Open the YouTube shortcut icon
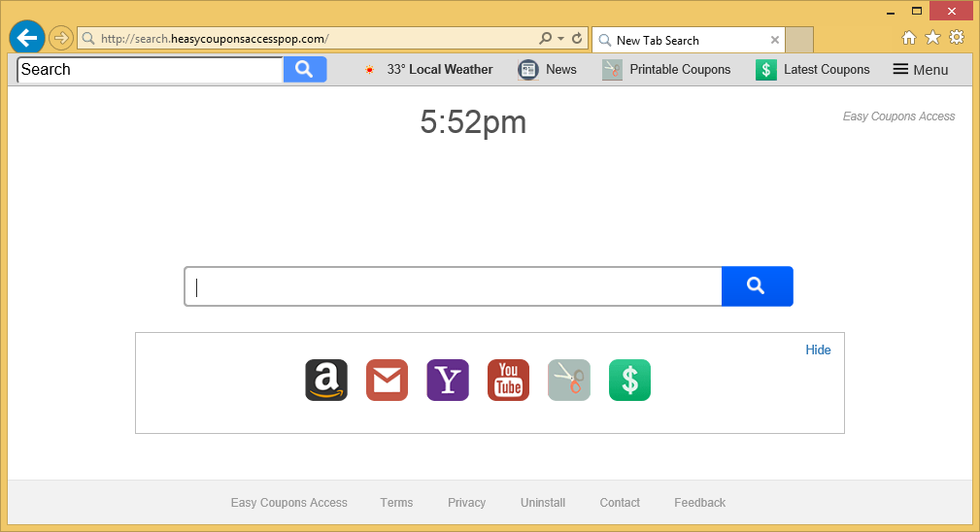This screenshot has width=980, height=532. point(508,381)
